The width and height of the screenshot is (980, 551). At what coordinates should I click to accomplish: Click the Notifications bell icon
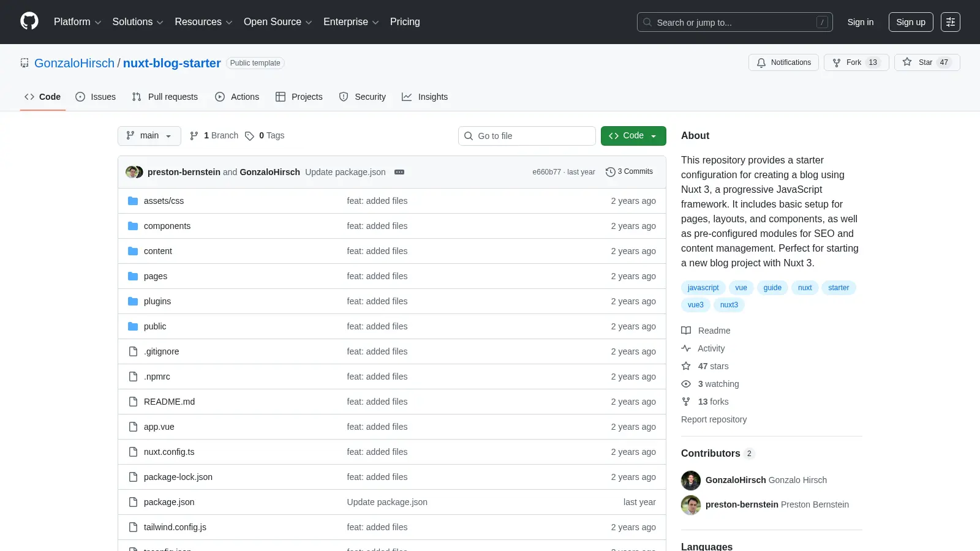pos(761,62)
